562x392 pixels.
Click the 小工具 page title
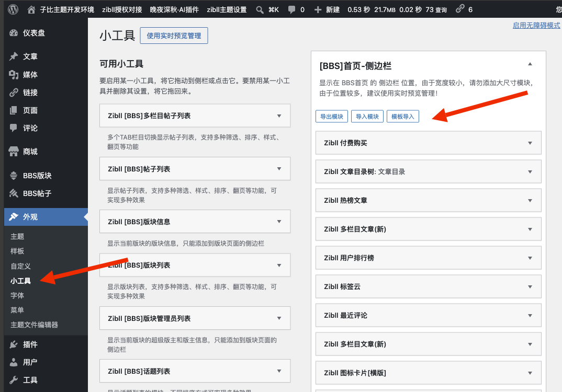point(117,36)
